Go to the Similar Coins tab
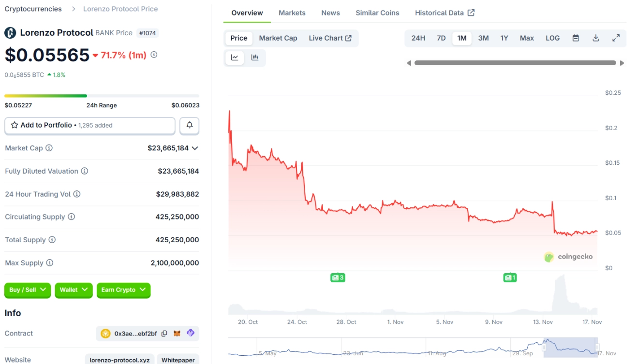This screenshot has width=637, height=364. pyautogui.click(x=377, y=13)
